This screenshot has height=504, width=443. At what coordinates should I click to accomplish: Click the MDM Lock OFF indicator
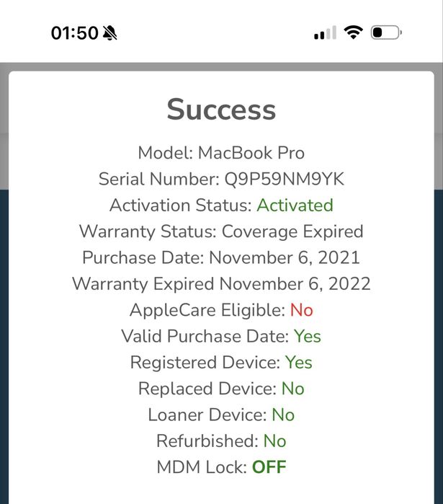[x=269, y=467]
